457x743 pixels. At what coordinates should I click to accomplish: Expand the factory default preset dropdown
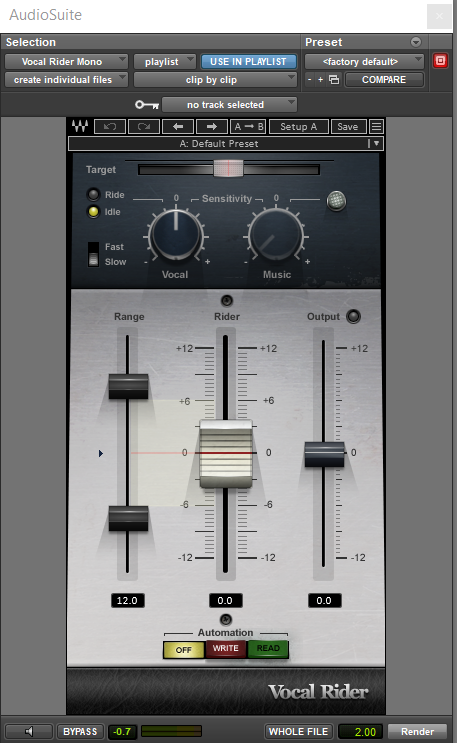364,62
